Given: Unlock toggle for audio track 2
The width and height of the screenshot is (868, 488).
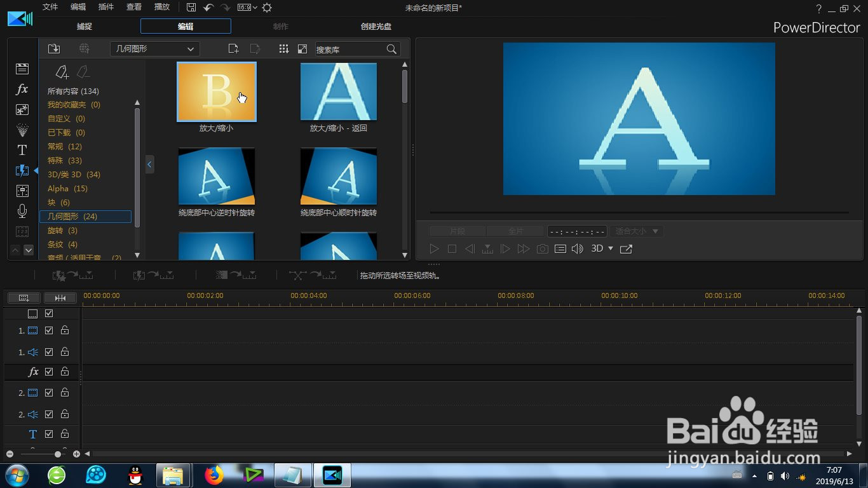Looking at the screenshot, I should (x=65, y=414).
